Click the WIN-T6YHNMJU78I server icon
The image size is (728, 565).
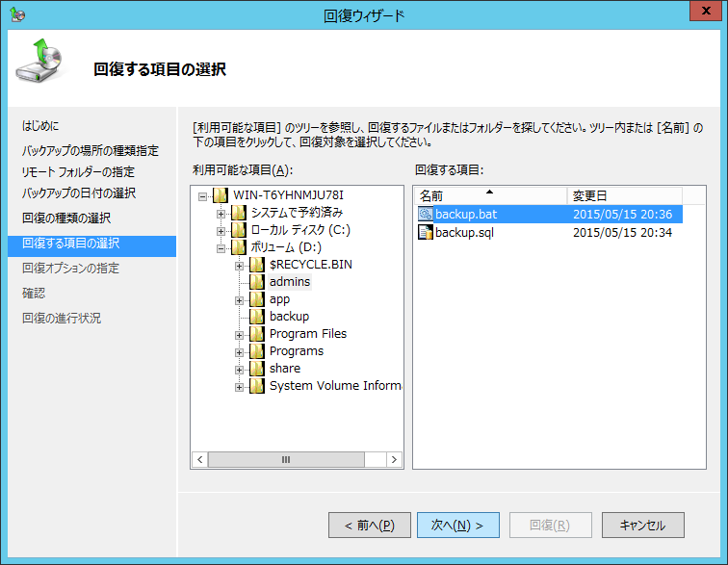click(221, 195)
